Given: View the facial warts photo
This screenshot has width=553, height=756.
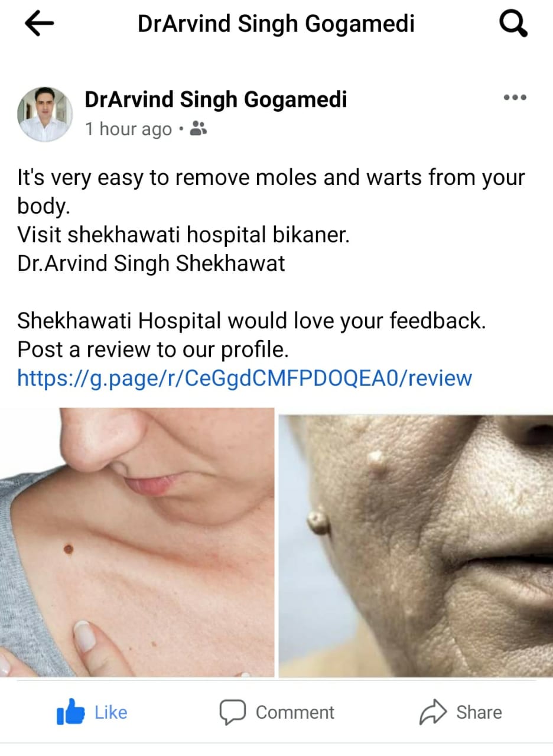Looking at the screenshot, I should [416, 546].
